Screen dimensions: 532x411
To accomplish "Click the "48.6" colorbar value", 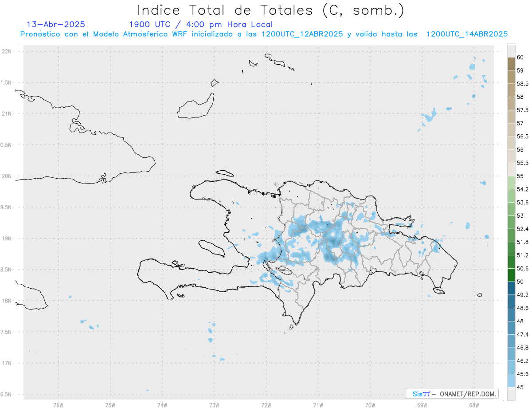I will click(523, 308).
